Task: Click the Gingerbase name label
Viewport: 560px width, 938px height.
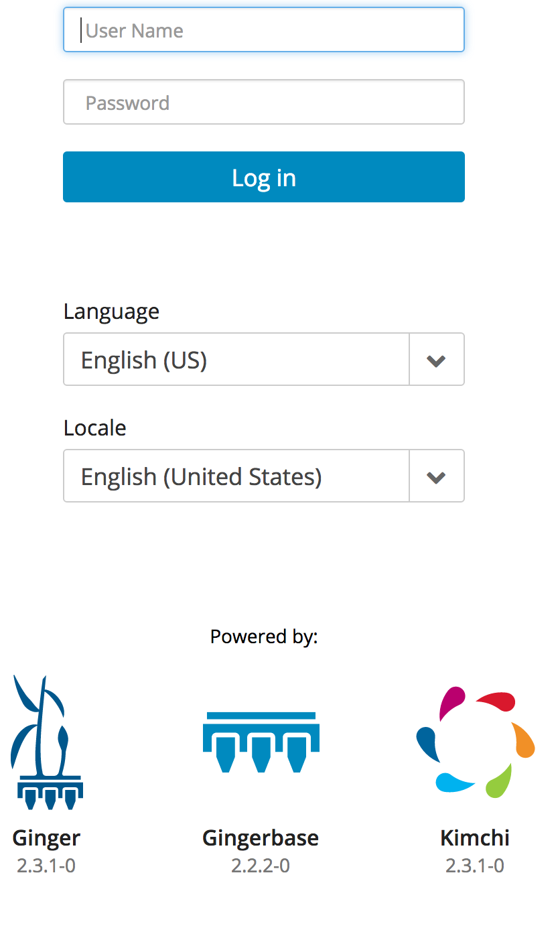Action: [x=261, y=838]
